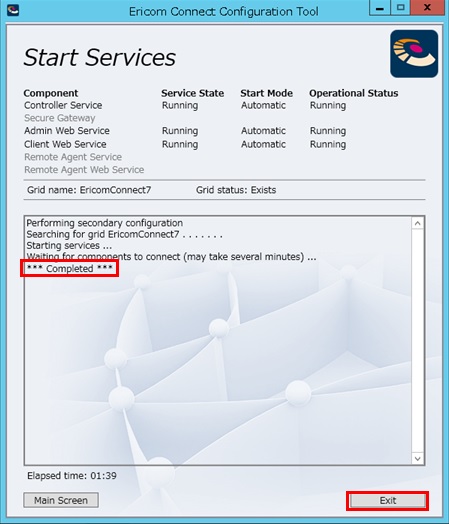Click the Component column header
Screen dimensions: 449x524
(x=51, y=93)
